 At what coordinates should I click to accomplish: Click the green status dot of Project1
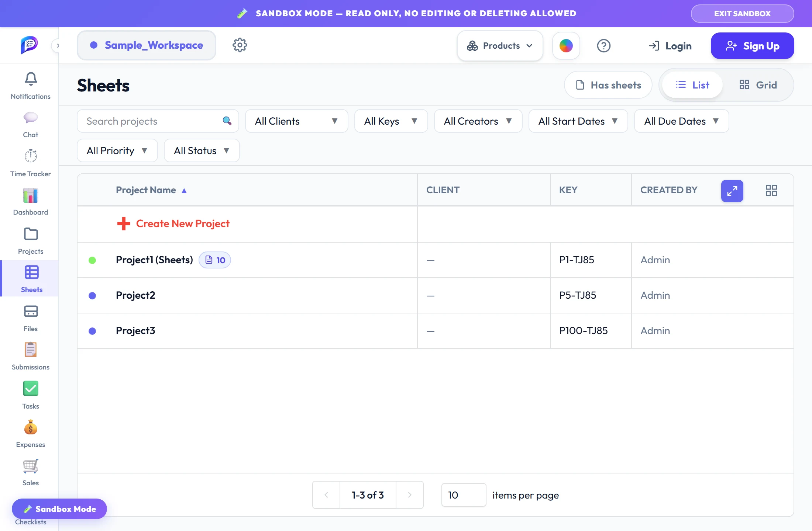click(92, 260)
